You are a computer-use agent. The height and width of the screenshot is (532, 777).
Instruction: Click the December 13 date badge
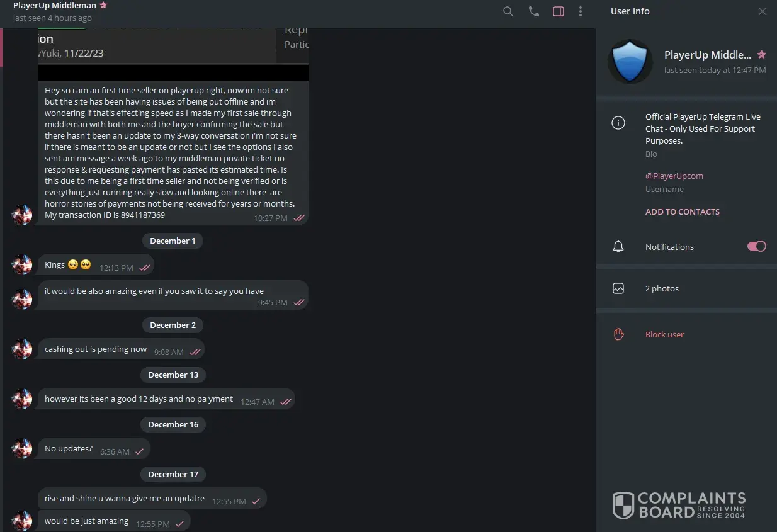click(173, 375)
